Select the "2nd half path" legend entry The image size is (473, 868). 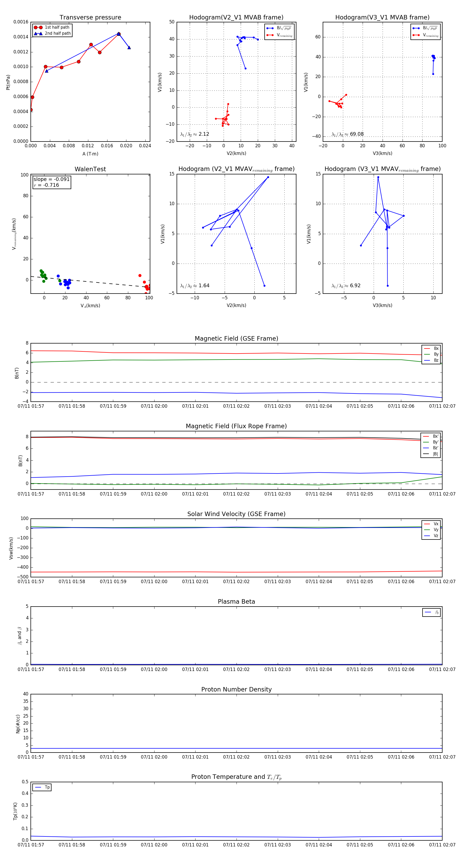tap(52, 33)
